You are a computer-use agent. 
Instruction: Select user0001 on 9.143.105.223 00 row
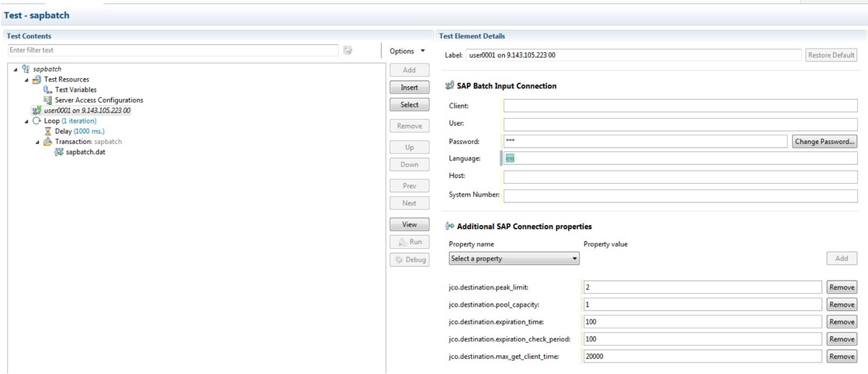82,111
